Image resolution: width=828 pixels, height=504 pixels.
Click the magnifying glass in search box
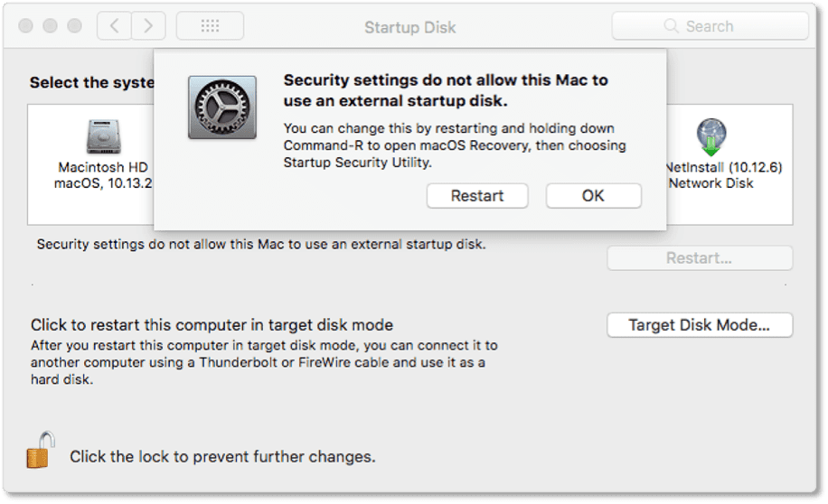pyautogui.click(x=671, y=26)
